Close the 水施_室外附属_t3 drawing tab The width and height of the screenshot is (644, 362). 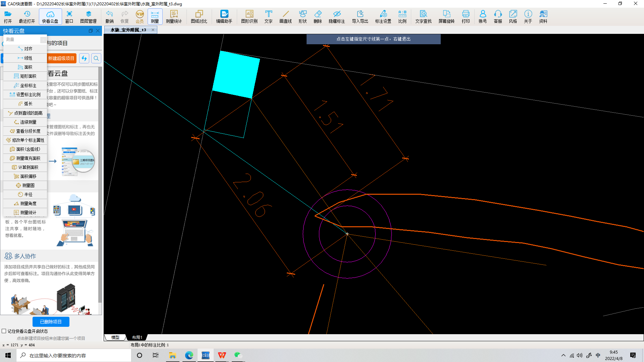click(x=153, y=30)
